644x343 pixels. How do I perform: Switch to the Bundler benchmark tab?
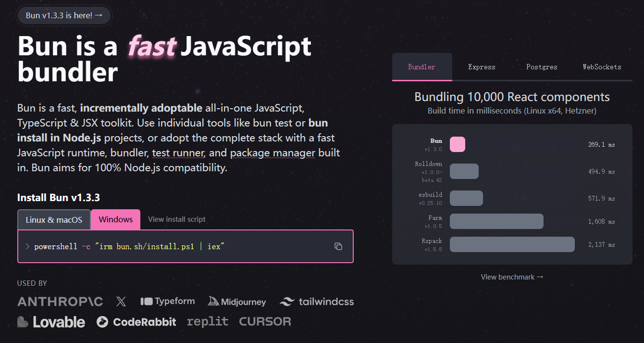coord(422,67)
